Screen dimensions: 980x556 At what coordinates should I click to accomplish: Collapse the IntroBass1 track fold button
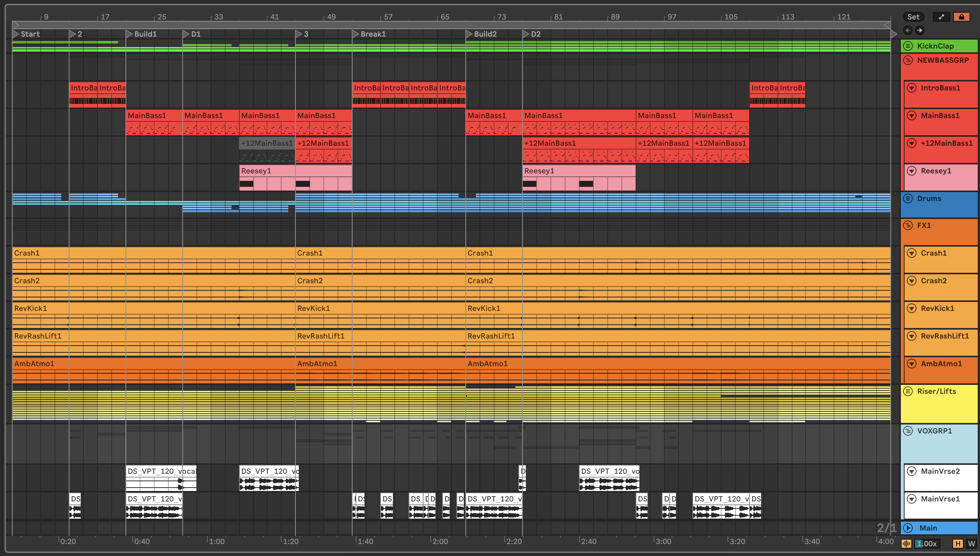912,88
